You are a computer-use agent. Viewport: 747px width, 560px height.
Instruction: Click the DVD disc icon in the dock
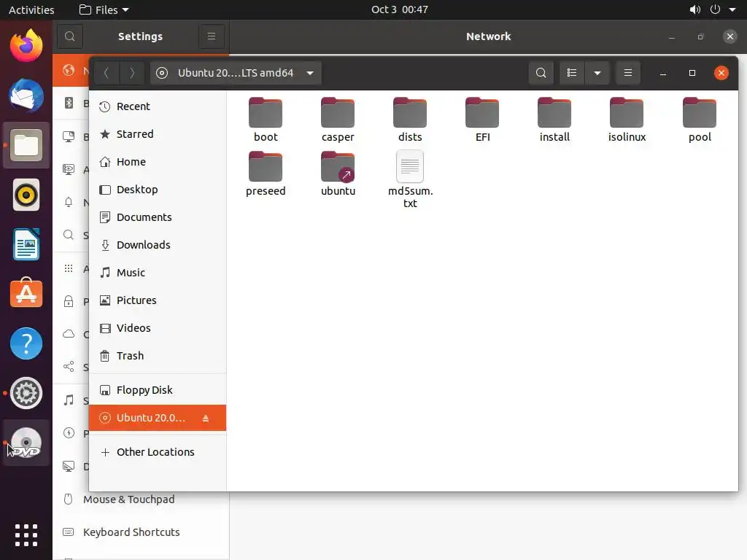(x=26, y=443)
